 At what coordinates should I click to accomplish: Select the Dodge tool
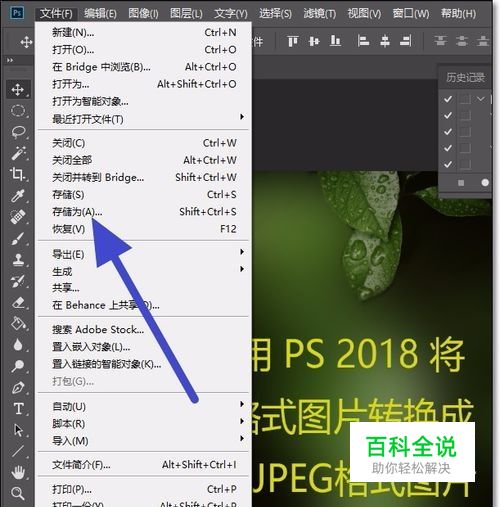click(18, 366)
